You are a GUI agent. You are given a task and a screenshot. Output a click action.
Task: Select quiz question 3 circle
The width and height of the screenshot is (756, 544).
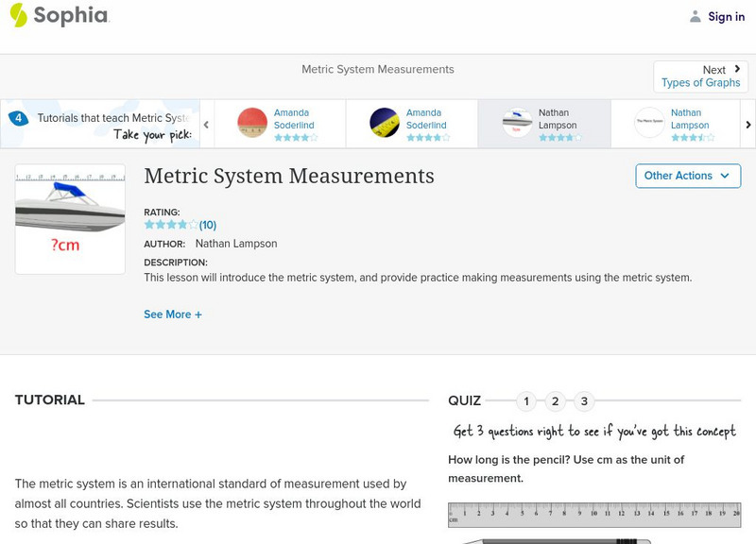tap(584, 401)
